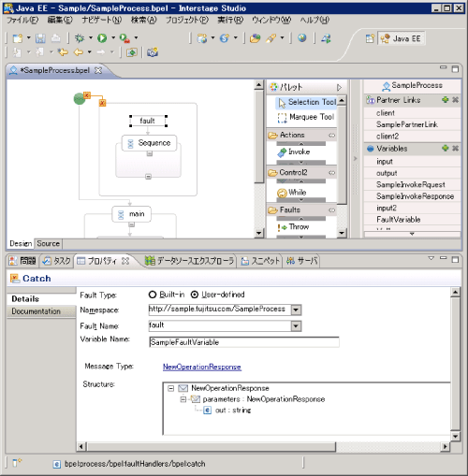The image size is (468, 476).
Task: Open the ナビゲート(N) menu
Action: (102, 21)
